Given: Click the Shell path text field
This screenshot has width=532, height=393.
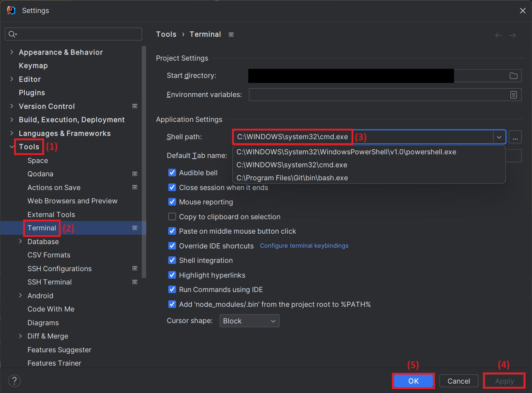Looking at the screenshot, I should point(363,137).
